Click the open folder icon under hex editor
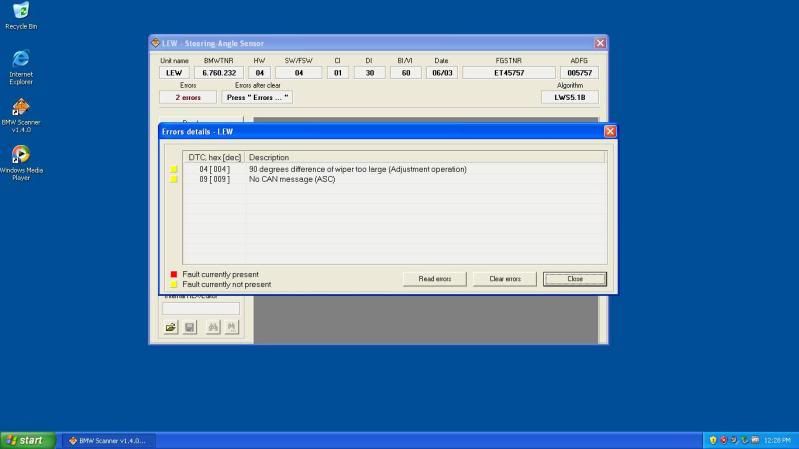The width and height of the screenshot is (799, 449). click(172, 327)
